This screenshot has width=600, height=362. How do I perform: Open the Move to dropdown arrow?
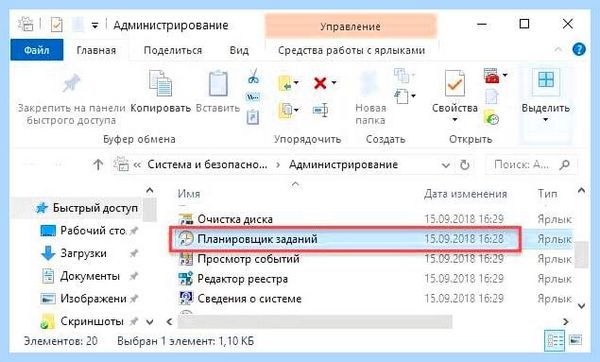click(296, 83)
